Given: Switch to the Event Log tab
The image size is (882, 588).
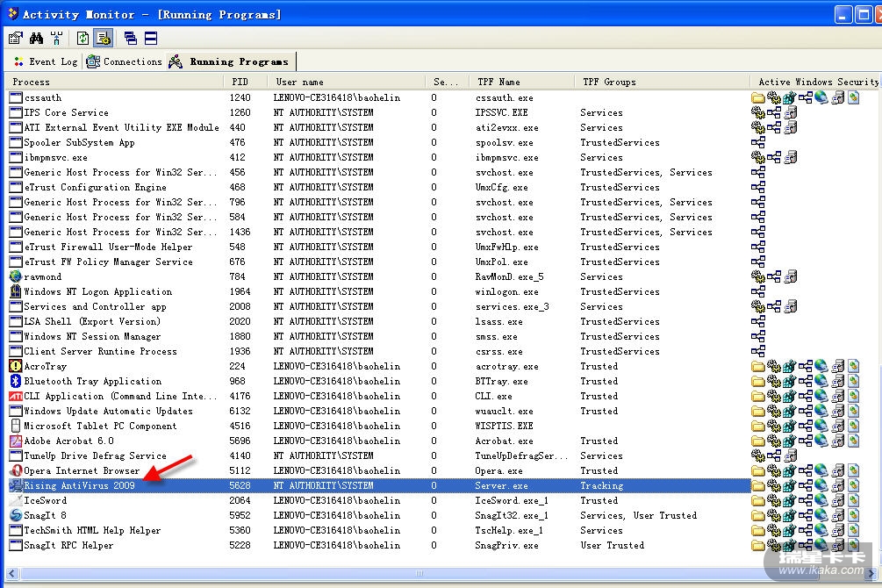Looking at the screenshot, I should pyautogui.click(x=46, y=62).
